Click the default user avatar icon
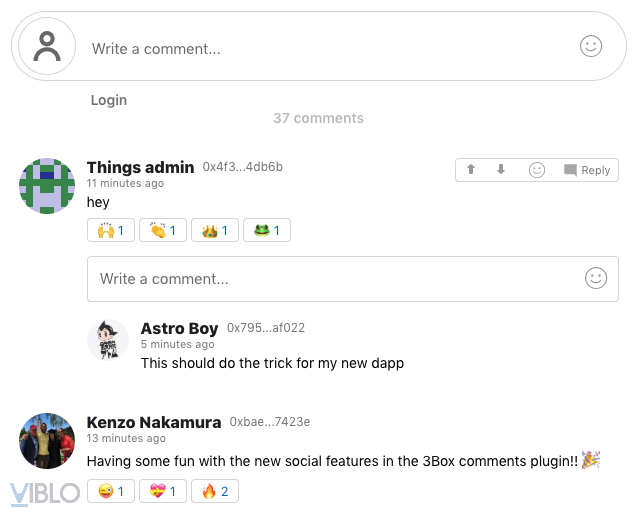 pyautogui.click(x=47, y=46)
